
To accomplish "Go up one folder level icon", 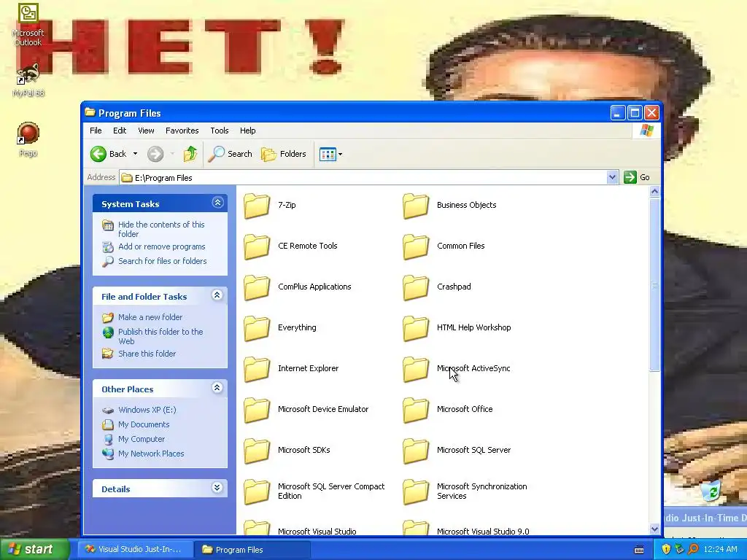I will click(190, 154).
